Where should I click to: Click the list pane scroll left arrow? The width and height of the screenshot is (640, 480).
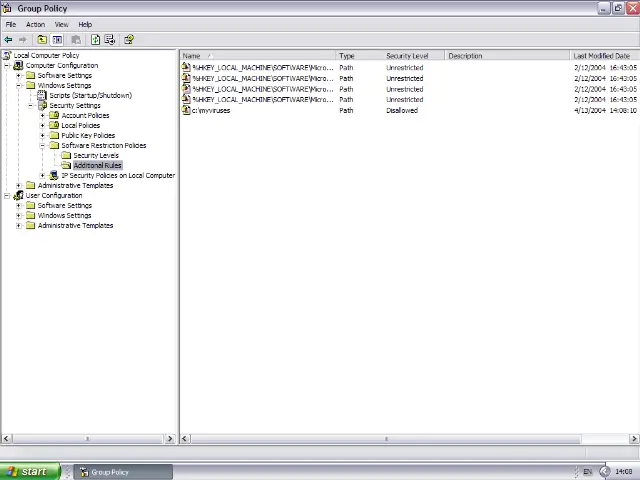click(x=185, y=439)
